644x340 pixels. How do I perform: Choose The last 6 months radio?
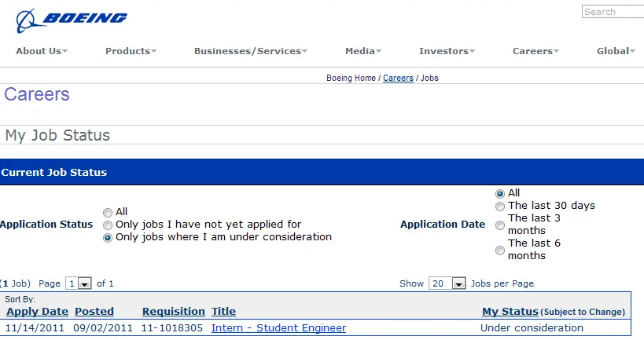click(500, 250)
